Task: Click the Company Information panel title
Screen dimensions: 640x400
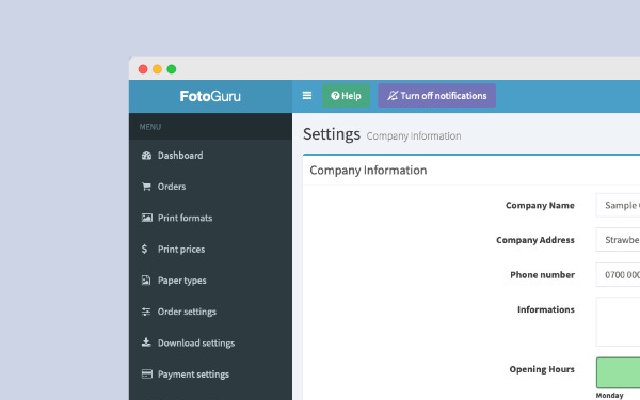Action: pyautogui.click(x=368, y=170)
